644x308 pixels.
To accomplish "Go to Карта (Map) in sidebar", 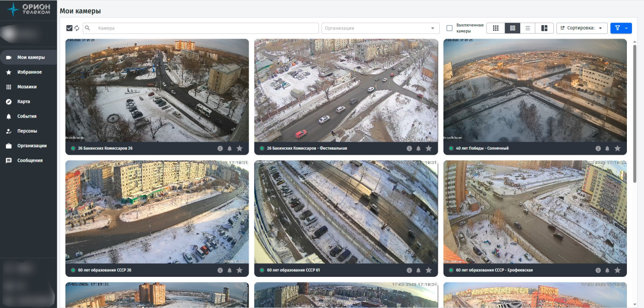I will pyautogui.click(x=24, y=101).
